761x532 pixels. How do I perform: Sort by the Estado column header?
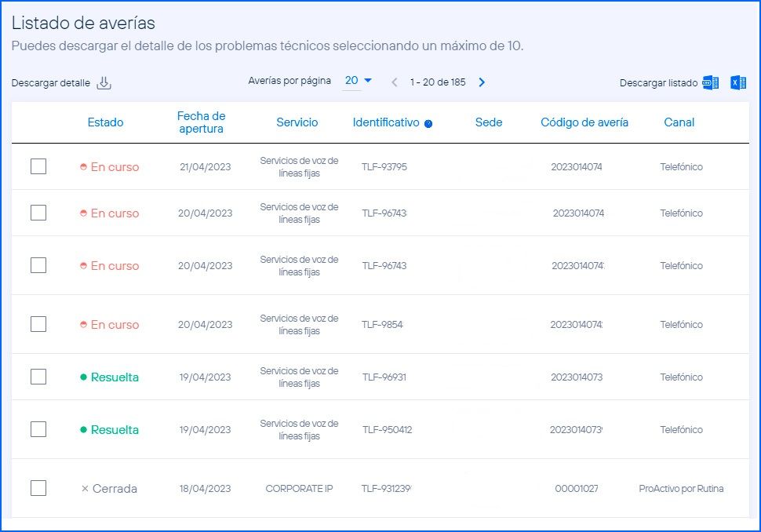(105, 122)
